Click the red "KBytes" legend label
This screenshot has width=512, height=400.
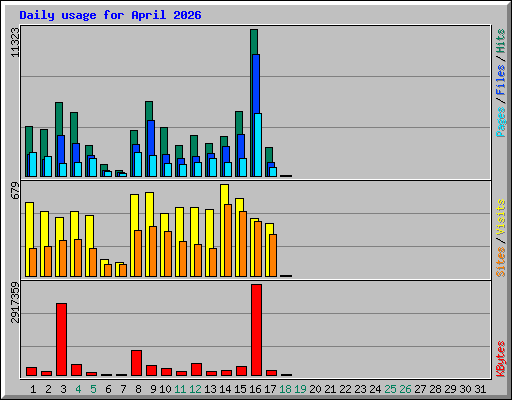pyautogui.click(x=501, y=359)
